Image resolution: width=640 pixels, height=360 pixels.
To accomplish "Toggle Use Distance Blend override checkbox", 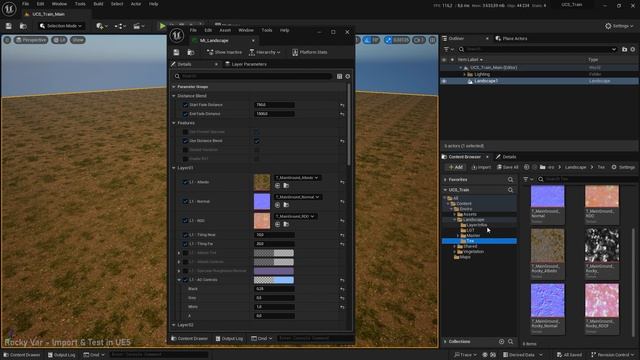I will pos(185,141).
